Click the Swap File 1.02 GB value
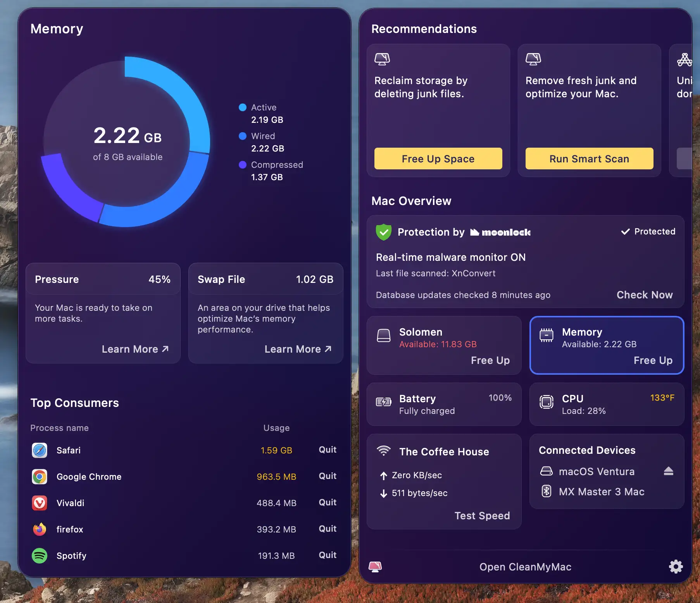700x603 pixels. pyautogui.click(x=315, y=279)
